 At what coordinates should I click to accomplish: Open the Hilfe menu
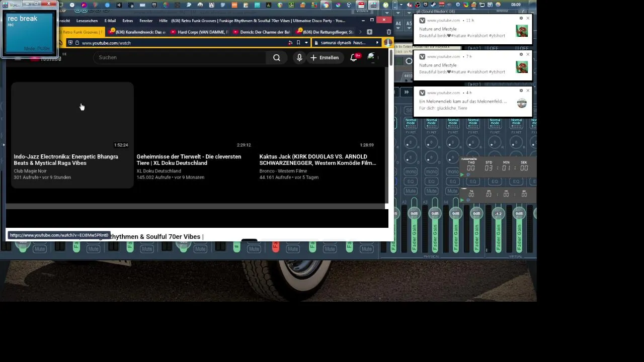[x=163, y=21]
